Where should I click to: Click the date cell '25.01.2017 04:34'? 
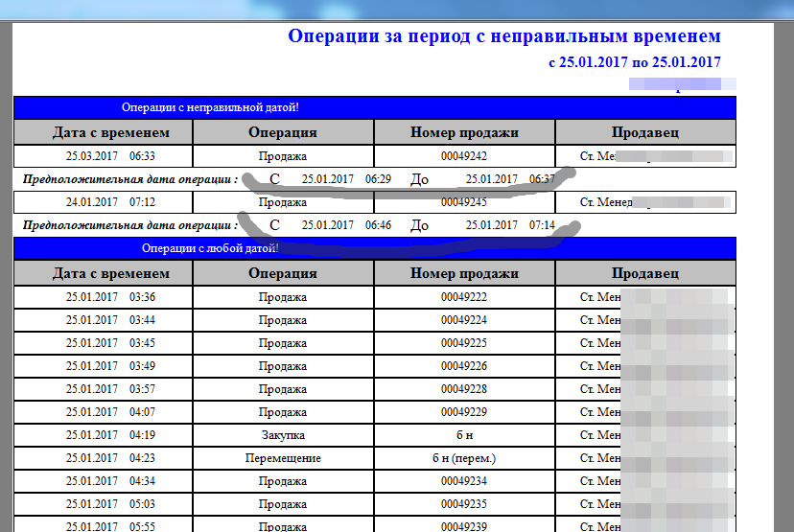(104, 481)
